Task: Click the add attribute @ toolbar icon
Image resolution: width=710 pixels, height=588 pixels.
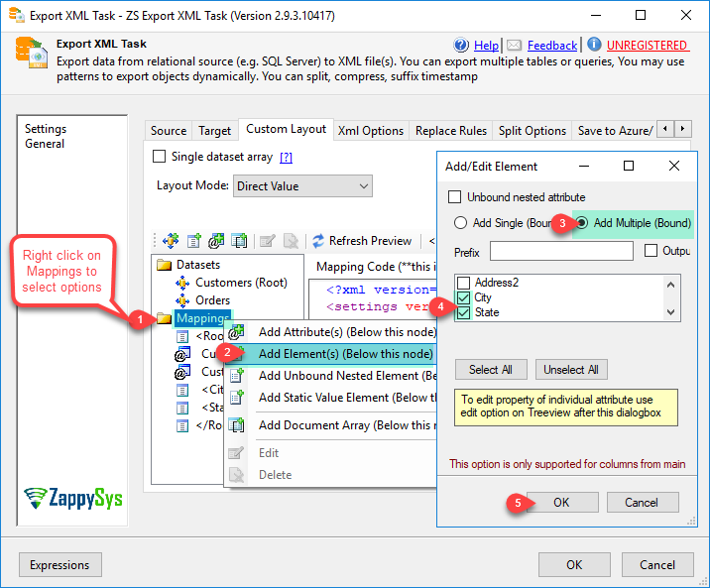Action: pyautogui.click(x=216, y=240)
